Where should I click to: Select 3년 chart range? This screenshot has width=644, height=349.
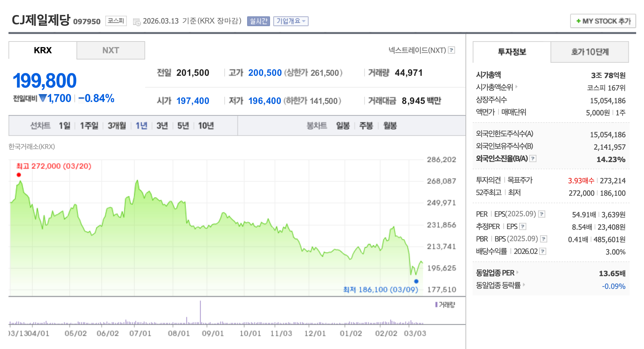click(x=162, y=126)
